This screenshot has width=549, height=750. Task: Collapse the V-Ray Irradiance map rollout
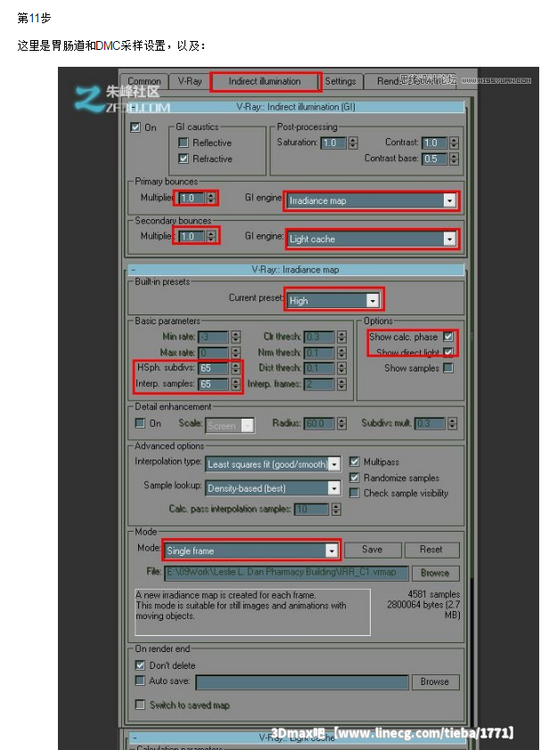pyautogui.click(x=133, y=270)
